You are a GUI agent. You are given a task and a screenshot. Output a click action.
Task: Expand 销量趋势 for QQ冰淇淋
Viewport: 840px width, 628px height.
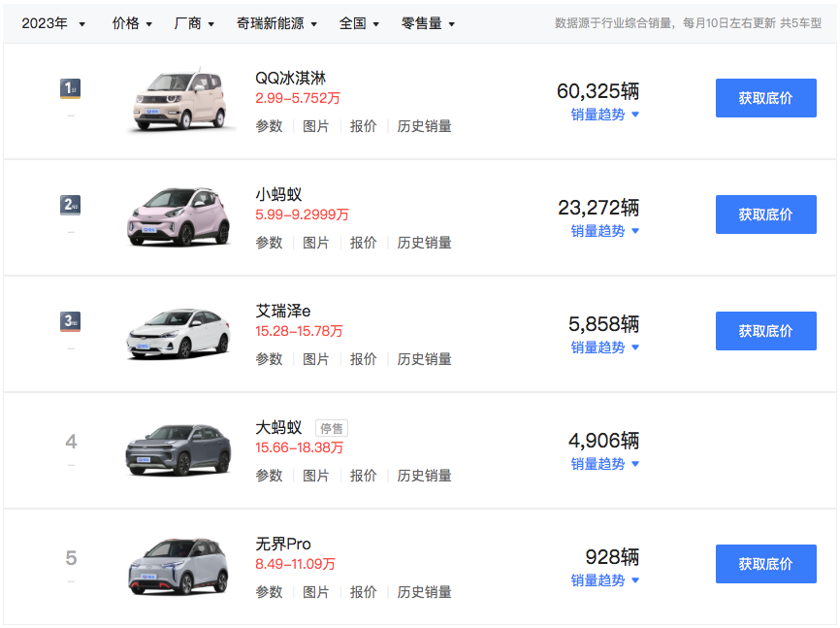tap(604, 115)
